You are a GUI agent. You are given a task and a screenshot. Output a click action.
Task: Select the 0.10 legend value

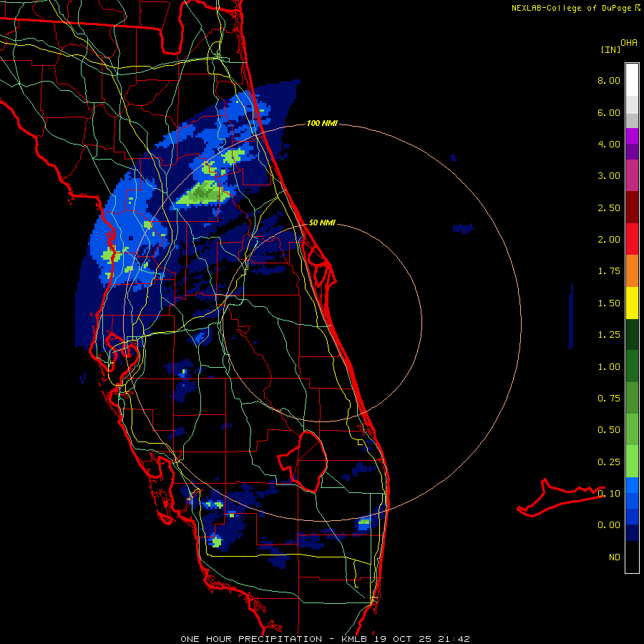tap(609, 494)
